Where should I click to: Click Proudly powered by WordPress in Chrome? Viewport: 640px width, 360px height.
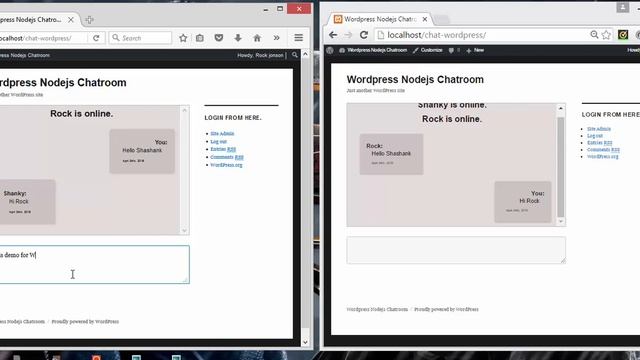click(x=446, y=309)
